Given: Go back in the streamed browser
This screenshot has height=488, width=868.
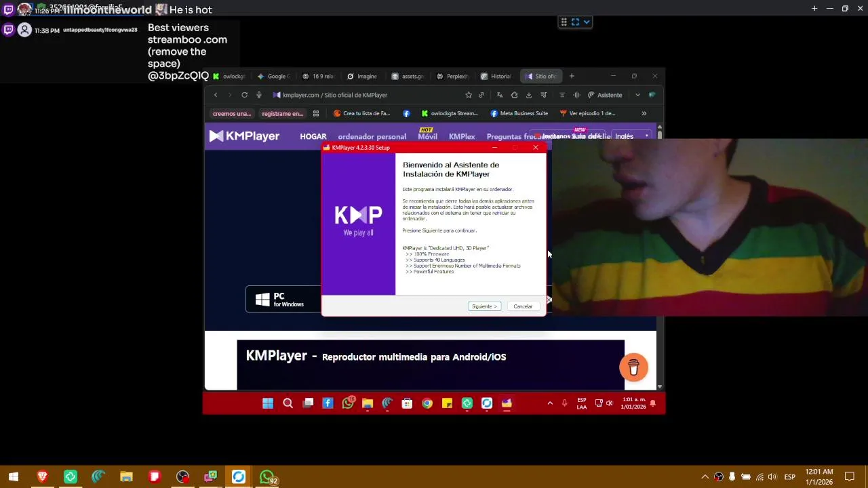Looking at the screenshot, I should (216, 95).
